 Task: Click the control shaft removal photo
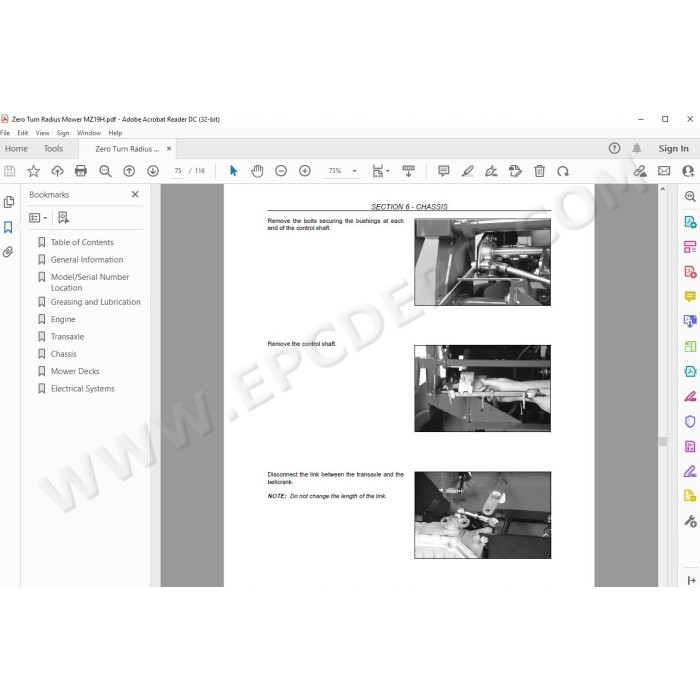(482, 388)
